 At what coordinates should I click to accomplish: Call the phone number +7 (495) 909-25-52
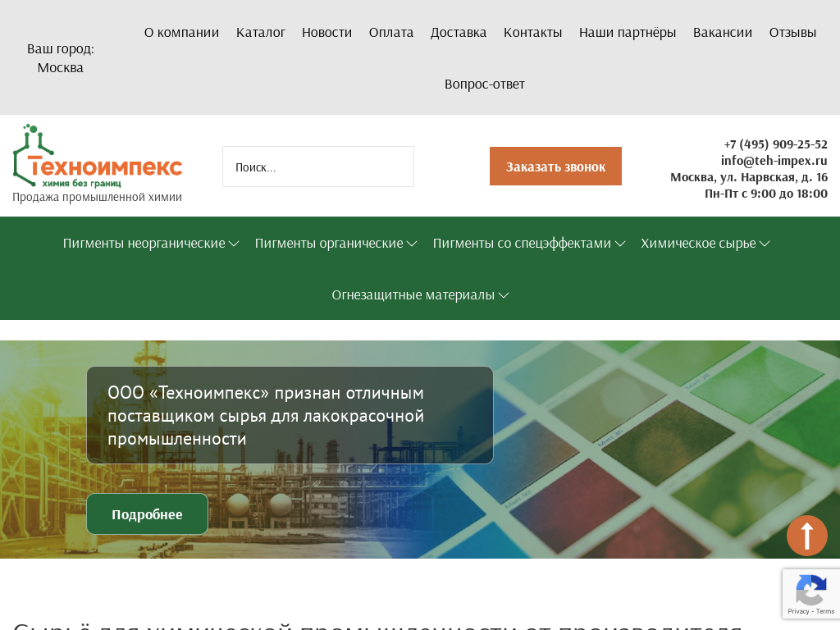click(776, 144)
